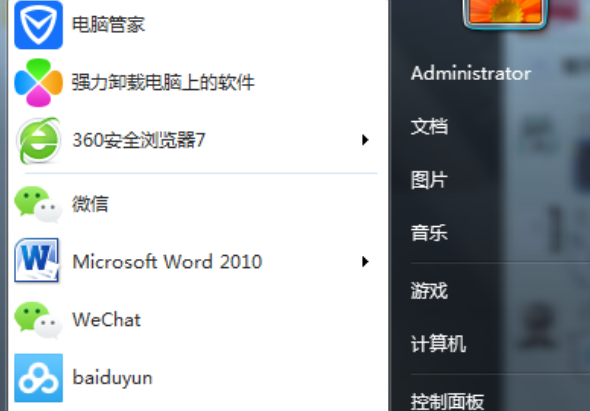
Task: Expand Microsoft Word 2010 jump list arrow
Action: 365,262
